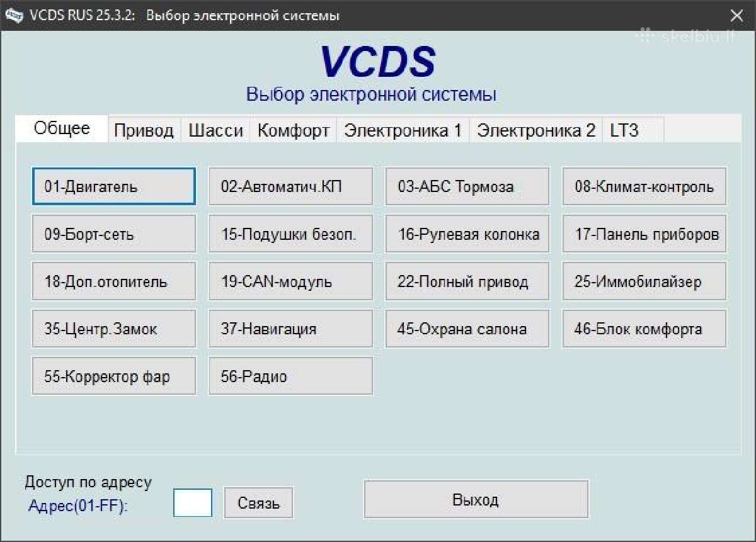
Task: Close the VCDS window
Action: [736, 16]
